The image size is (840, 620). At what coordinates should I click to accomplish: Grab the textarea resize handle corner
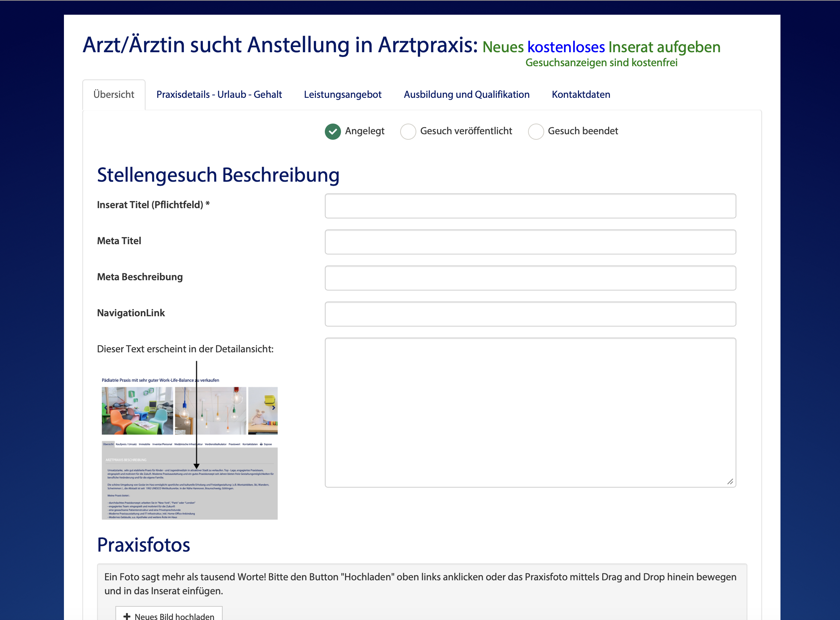click(x=730, y=481)
